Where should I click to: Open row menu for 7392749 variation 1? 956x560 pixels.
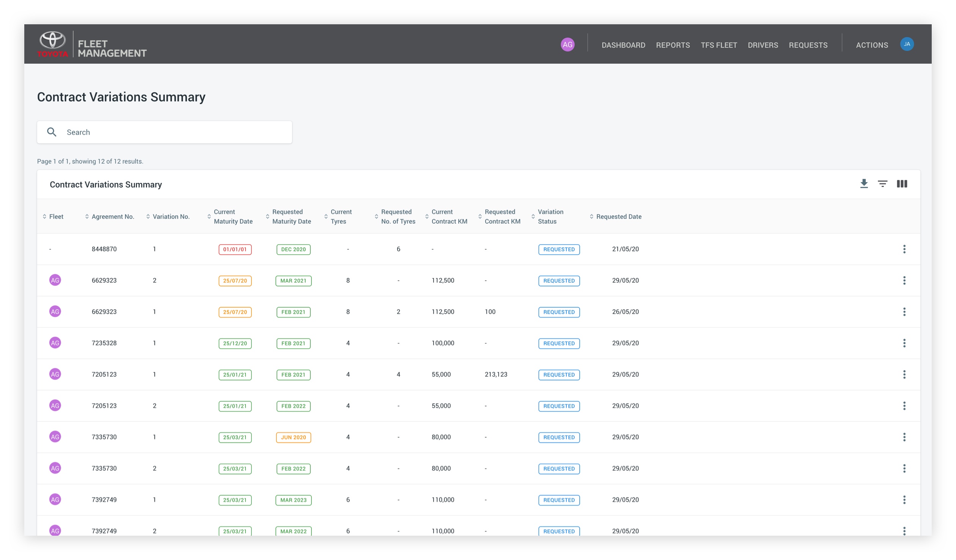[x=904, y=500]
